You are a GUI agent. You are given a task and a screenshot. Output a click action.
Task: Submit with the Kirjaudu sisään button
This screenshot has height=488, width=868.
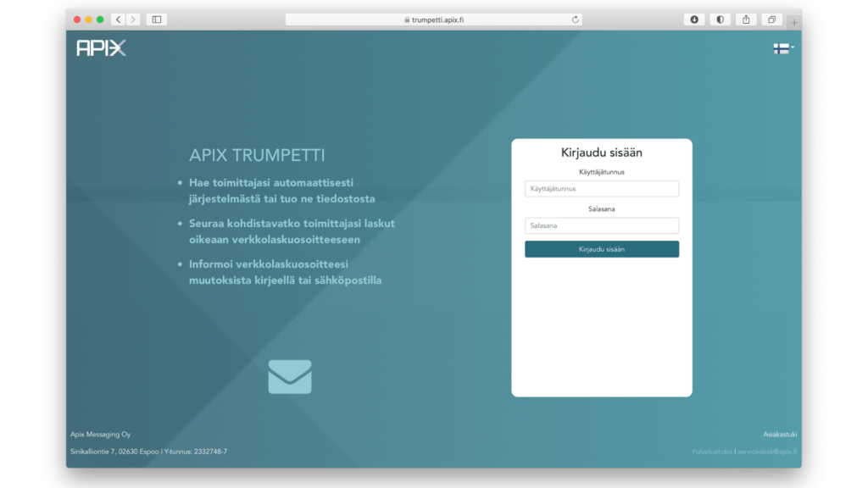click(602, 249)
